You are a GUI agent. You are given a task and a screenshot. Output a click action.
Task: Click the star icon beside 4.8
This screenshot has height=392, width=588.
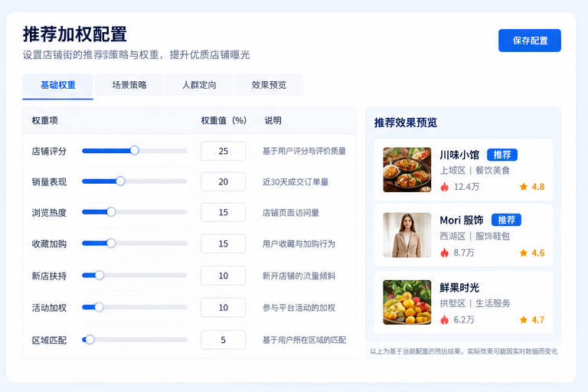pyautogui.click(x=524, y=187)
